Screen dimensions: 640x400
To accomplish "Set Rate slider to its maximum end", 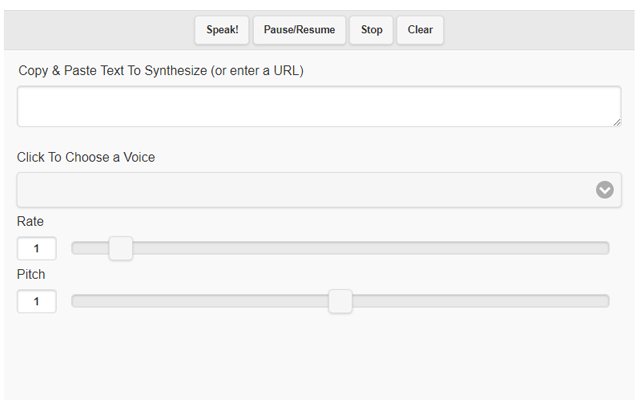I will 607,248.
